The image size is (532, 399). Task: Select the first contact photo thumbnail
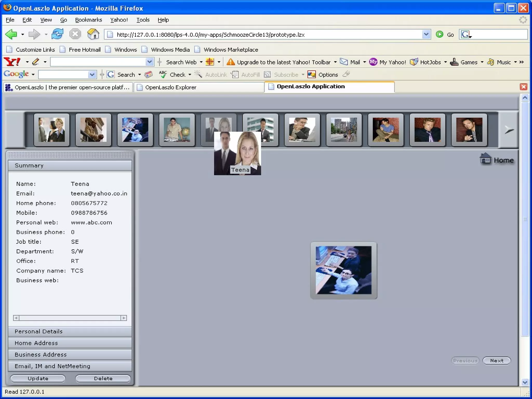pyautogui.click(x=51, y=130)
